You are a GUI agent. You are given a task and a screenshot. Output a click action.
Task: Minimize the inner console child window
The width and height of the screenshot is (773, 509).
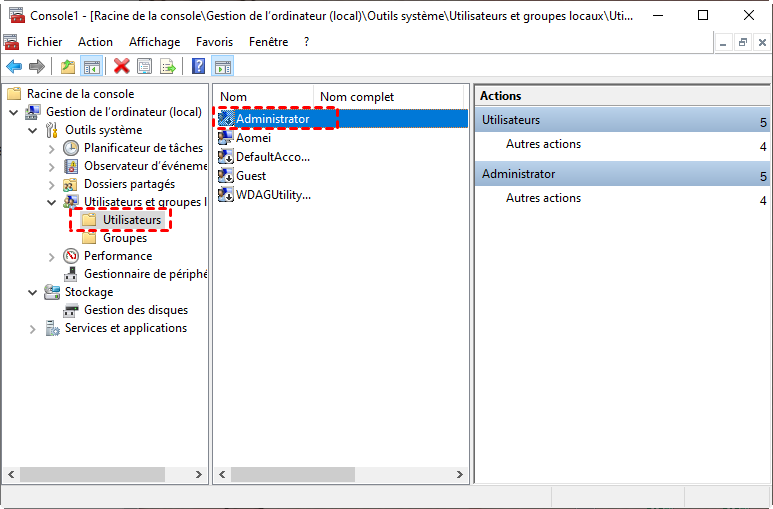[723, 42]
